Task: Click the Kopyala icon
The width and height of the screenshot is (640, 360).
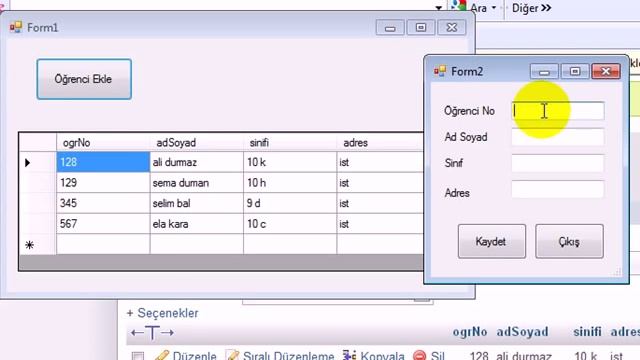Action: pyautogui.click(x=349, y=355)
